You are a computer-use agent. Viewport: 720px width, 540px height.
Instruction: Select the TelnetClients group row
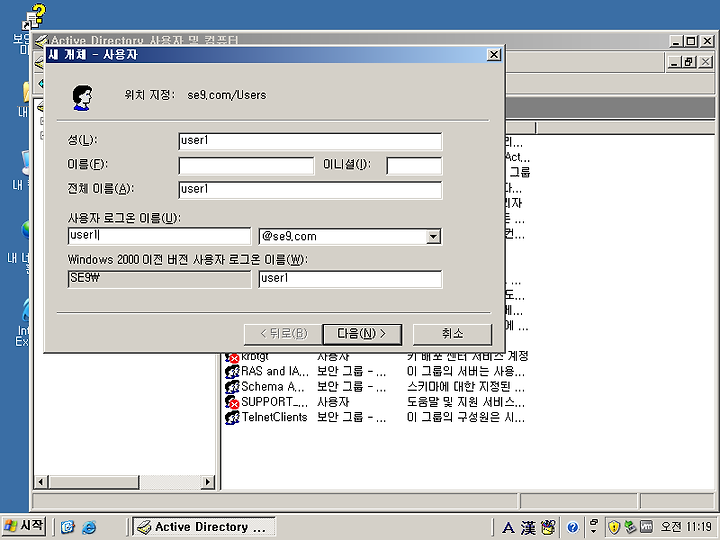[375, 417]
